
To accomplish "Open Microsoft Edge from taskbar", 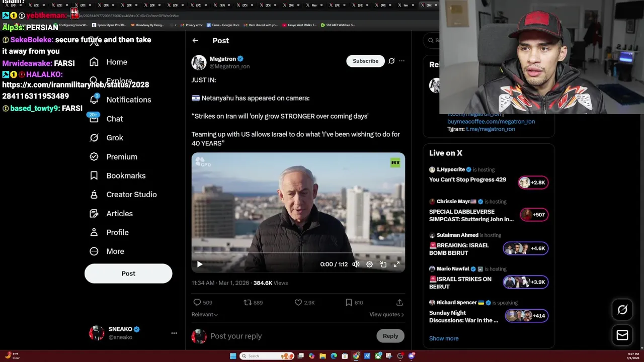I will coord(334,356).
